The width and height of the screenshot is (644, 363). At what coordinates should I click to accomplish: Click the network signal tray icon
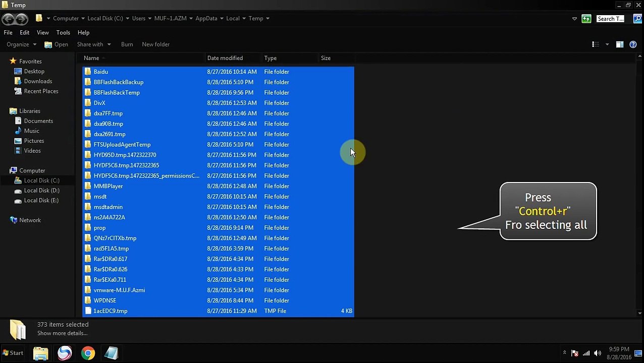[586, 353]
